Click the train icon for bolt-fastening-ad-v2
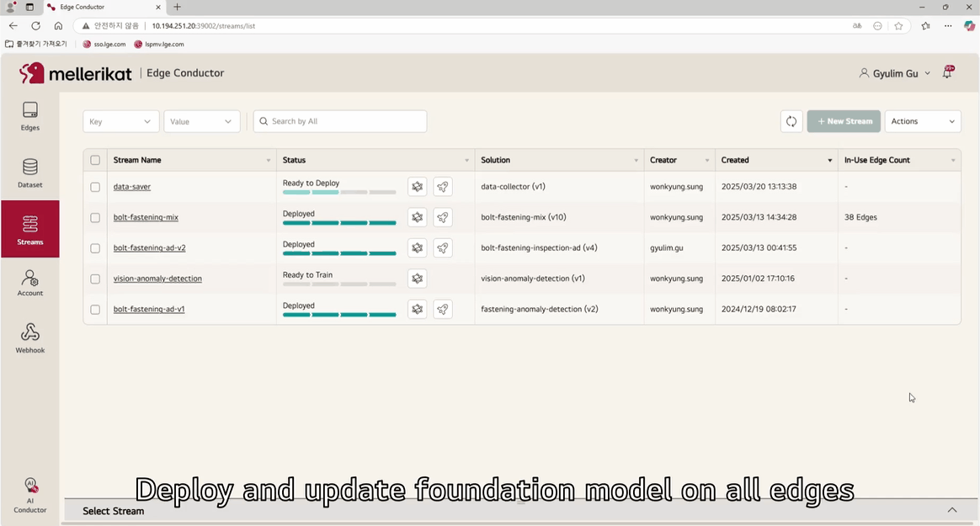 417,248
